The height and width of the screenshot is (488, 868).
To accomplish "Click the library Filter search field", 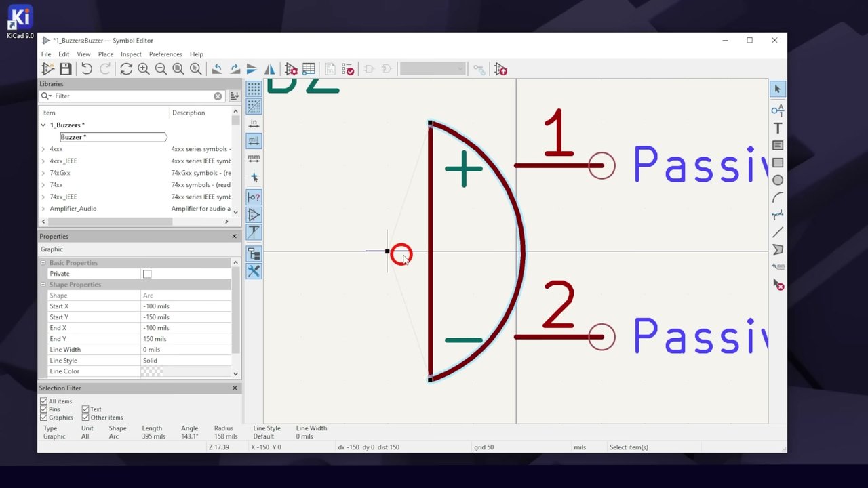I will [133, 96].
